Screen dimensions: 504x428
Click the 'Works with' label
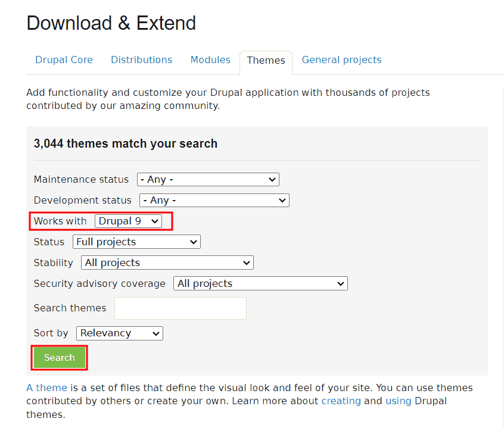point(60,221)
